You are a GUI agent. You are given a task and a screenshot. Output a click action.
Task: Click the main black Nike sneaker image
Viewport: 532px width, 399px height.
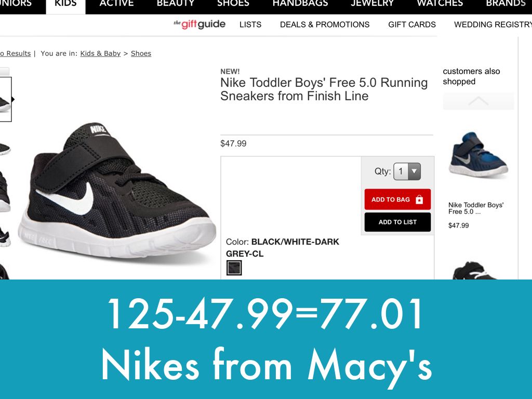click(x=117, y=190)
